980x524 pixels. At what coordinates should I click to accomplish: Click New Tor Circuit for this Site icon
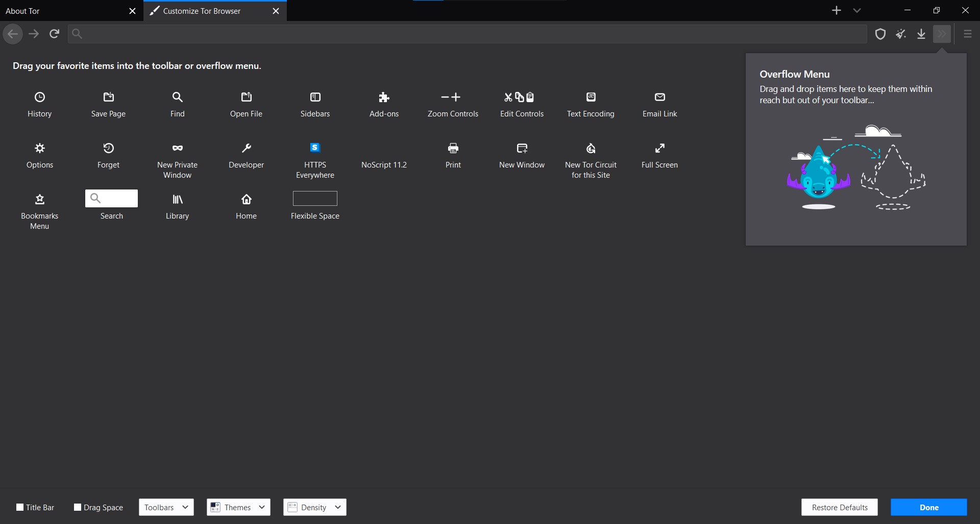coord(591,148)
